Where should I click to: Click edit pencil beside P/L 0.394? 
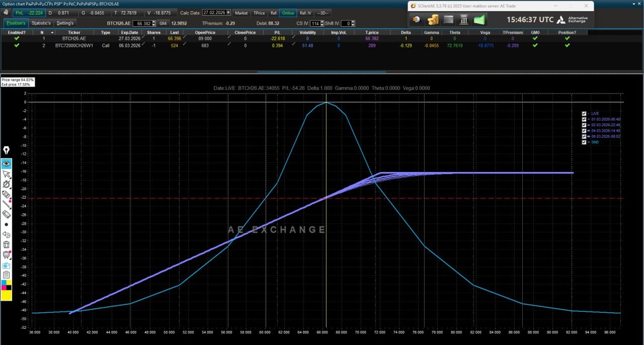point(294,44)
